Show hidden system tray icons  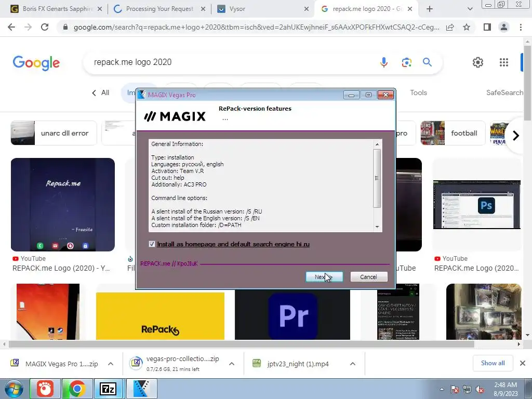coord(442,390)
